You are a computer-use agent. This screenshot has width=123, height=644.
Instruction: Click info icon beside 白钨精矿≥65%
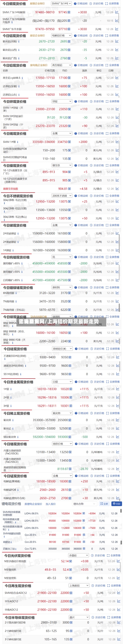click(x=22, y=280)
